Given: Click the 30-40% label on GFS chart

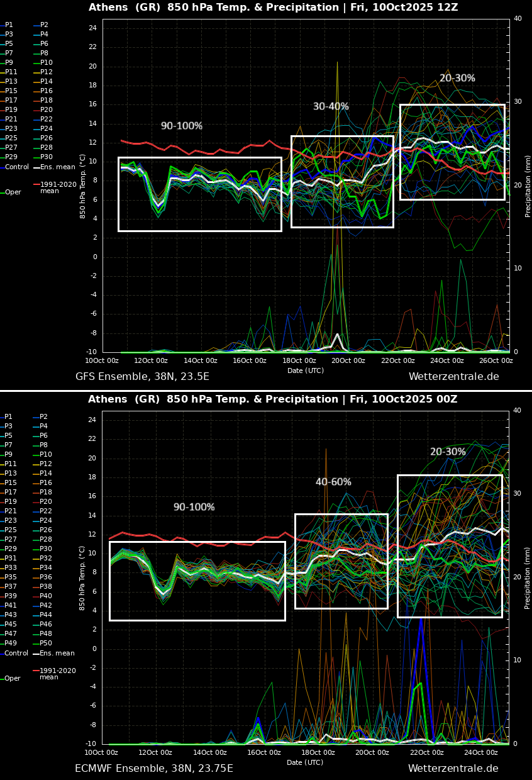Looking at the screenshot, I should [x=331, y=107].
